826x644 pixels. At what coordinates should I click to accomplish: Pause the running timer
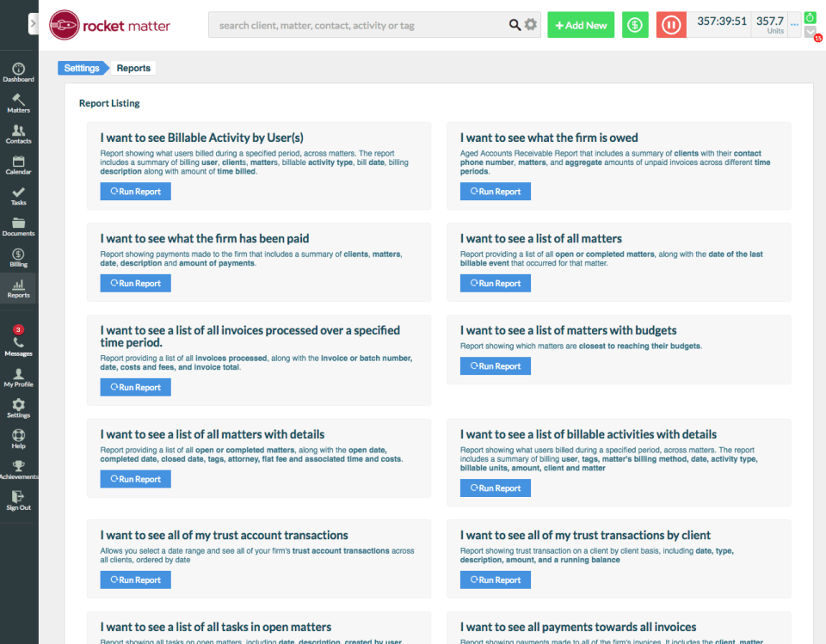pyautogui.click(x=671, y=25)
